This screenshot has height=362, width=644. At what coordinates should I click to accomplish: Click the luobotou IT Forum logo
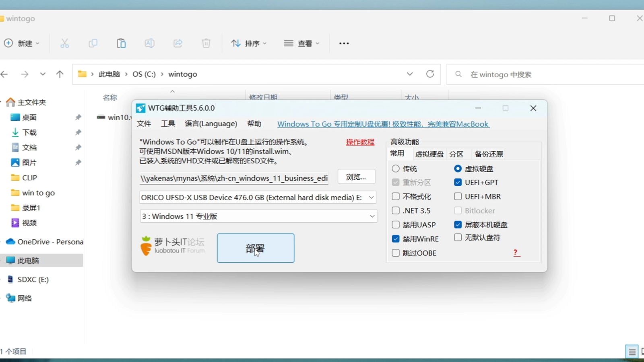172,245
